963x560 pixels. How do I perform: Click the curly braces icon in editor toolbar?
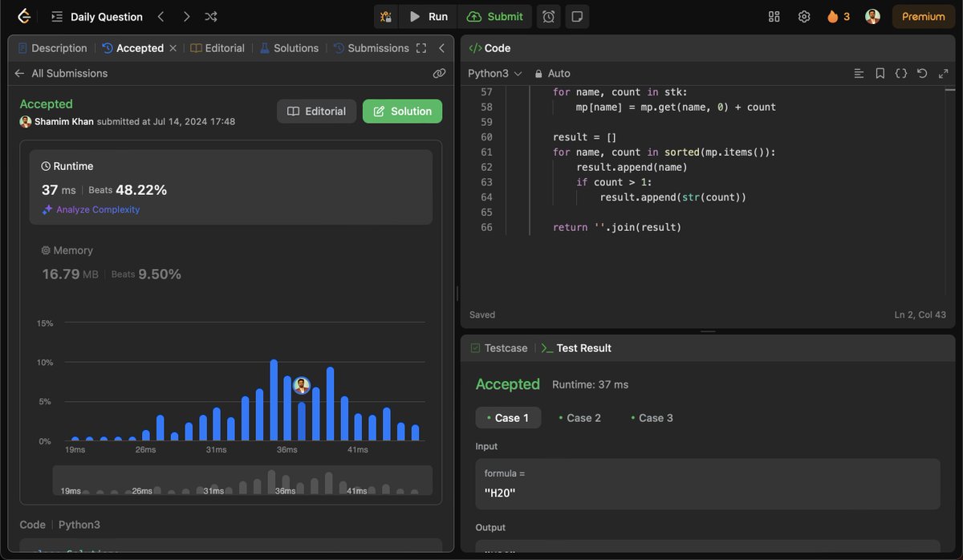(901, 73)
